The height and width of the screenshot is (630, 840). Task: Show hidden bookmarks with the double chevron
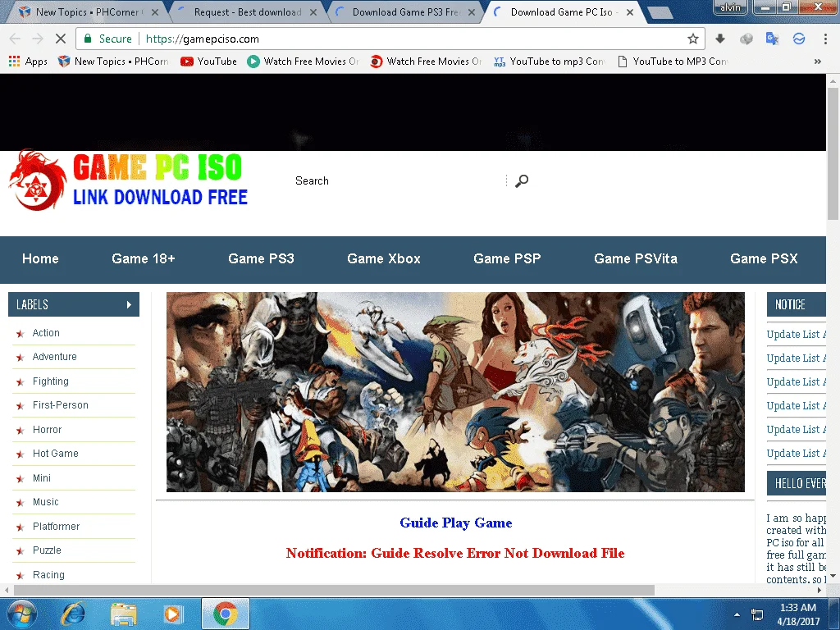pyautogui.click(x=818, y=61)
